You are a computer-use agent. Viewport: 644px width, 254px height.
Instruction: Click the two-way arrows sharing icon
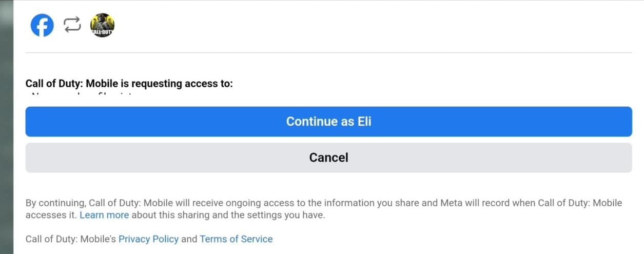pyautogui.click(x=72, y=25)
